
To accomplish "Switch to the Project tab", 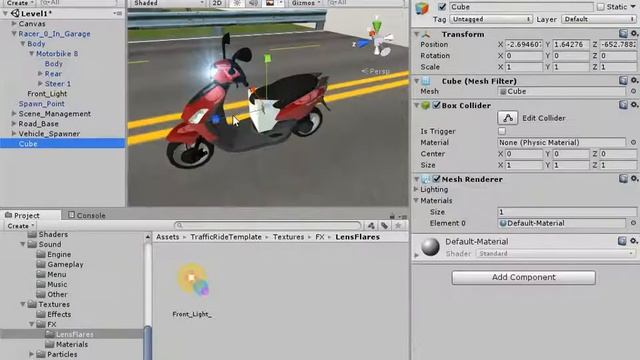I will (31, 215).
